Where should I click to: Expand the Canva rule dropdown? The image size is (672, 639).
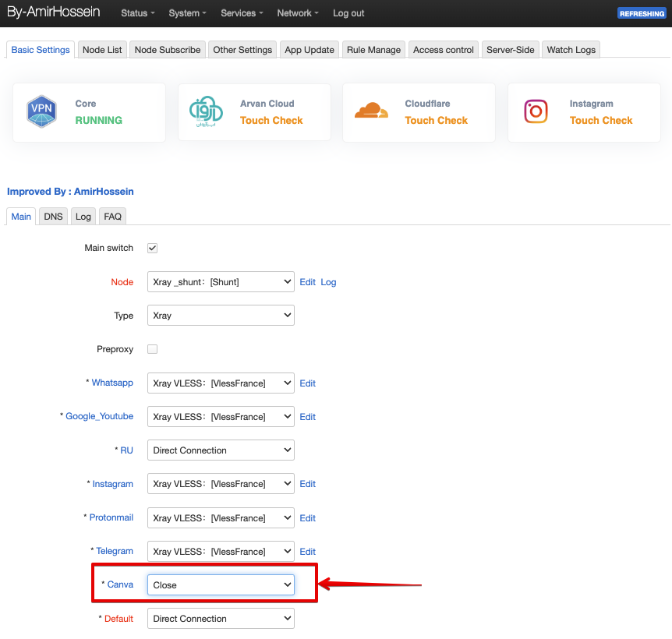click(221, 585)
